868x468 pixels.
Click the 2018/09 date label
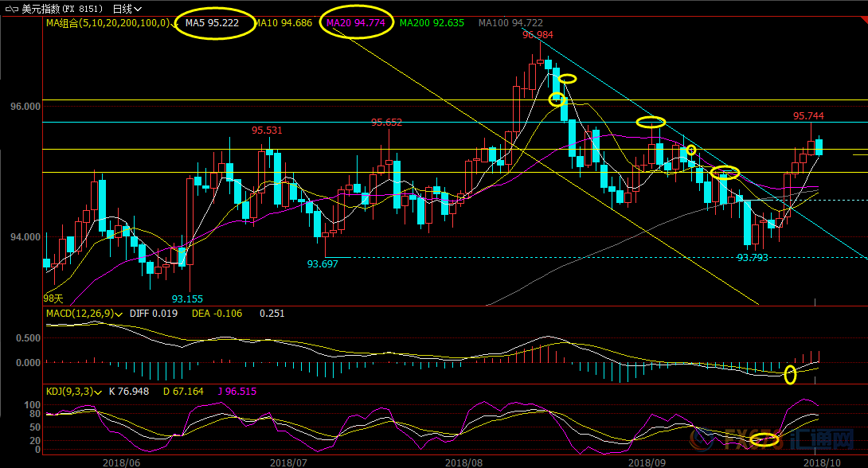coord(647,462)
